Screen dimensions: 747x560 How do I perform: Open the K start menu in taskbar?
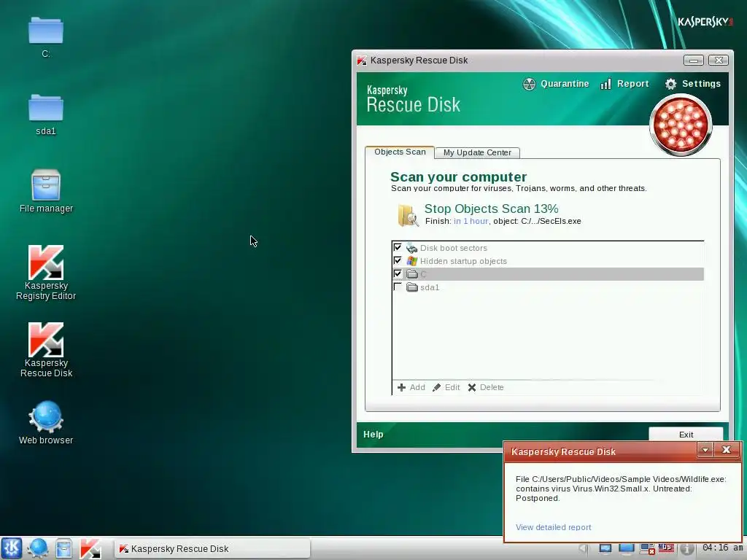click(12, 548)
